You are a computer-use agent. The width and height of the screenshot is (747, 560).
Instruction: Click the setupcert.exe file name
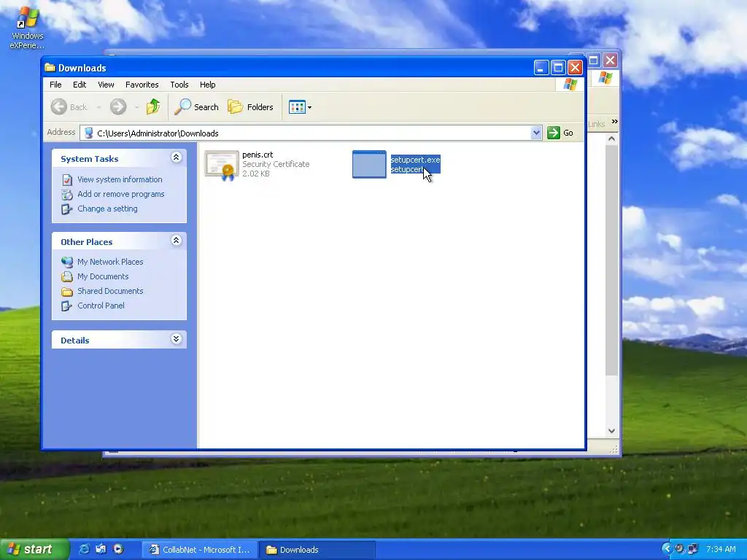(x=415, y=160)
